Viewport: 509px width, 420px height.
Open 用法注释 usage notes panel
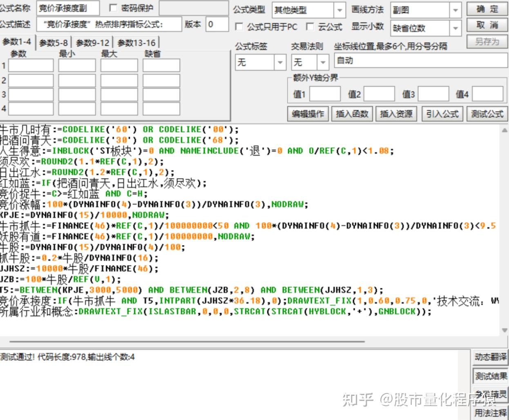[x=490, y=413]
